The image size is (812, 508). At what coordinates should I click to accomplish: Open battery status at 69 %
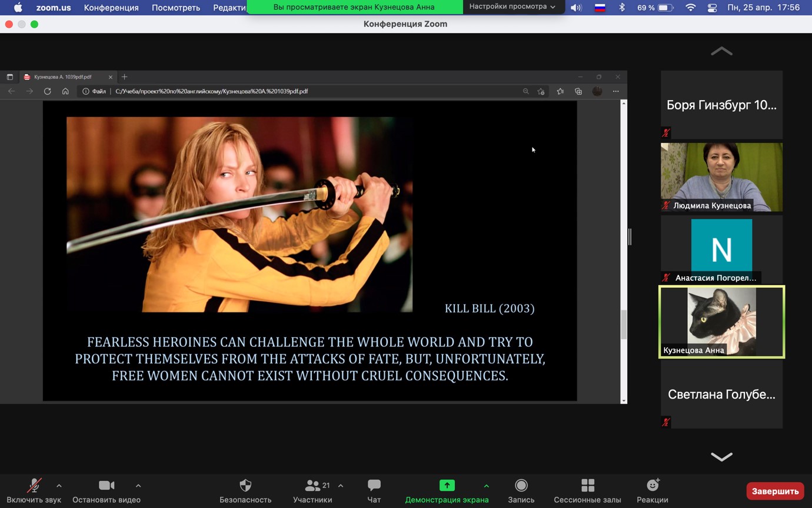tap(655, 7)
